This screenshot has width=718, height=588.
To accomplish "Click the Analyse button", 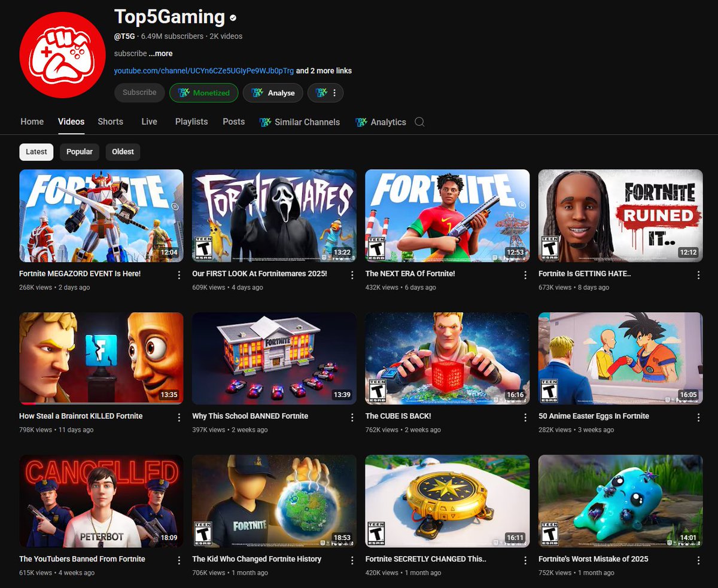I will 273,93.
